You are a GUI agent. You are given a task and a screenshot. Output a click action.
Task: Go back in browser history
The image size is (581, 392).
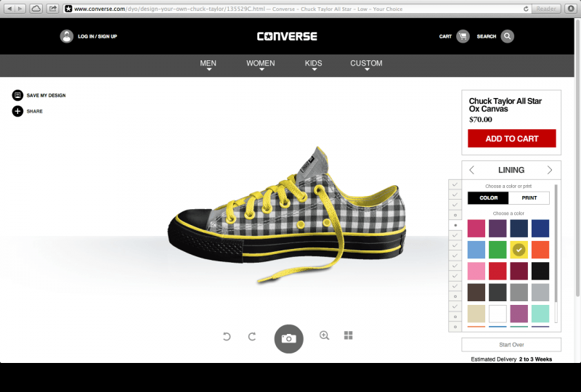coord(9,9)
